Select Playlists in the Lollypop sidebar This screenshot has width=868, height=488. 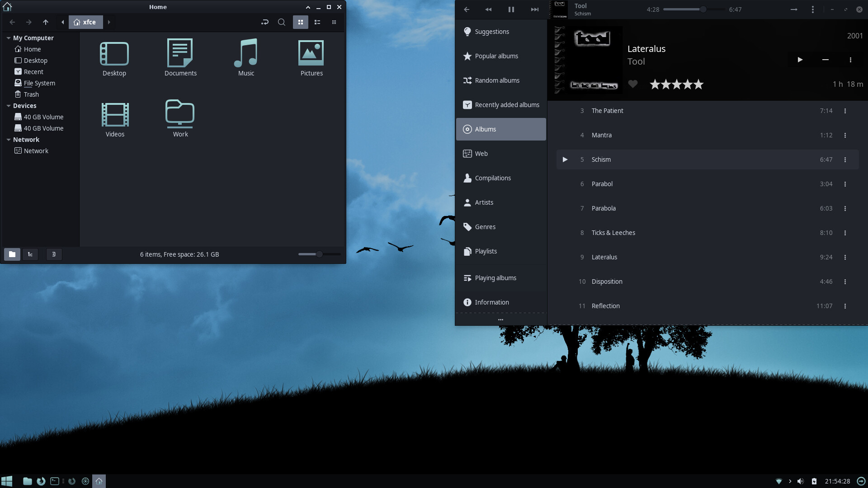point(485,251)
